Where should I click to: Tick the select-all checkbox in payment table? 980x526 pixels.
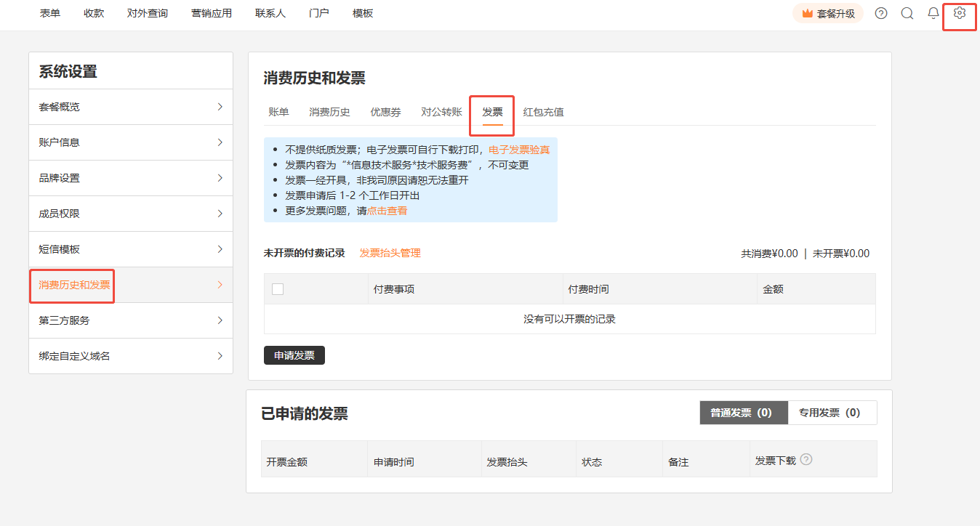tap(278, 289)
